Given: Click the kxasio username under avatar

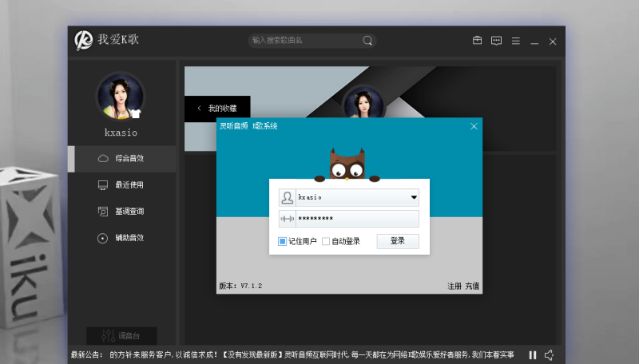Looking at the screenshot, I should tap(121, 133).
